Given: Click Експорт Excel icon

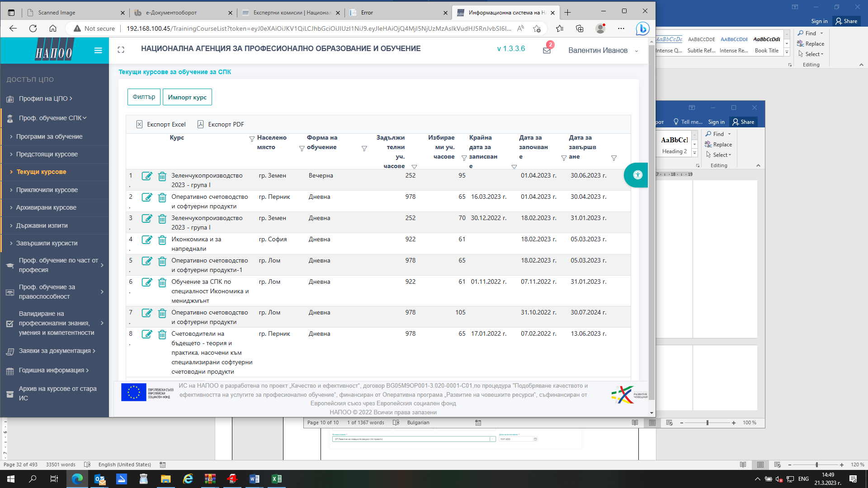Looking at the screenshot, I should coord(140,124).
